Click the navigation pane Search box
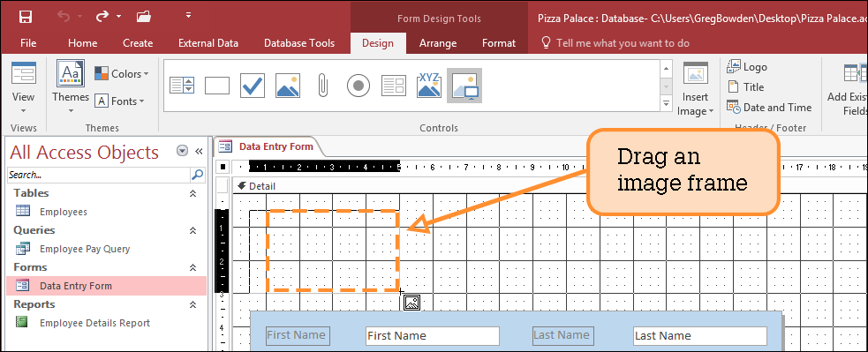Screen dimensions: 868x352 pyautogui.click(x=99, y=175)
